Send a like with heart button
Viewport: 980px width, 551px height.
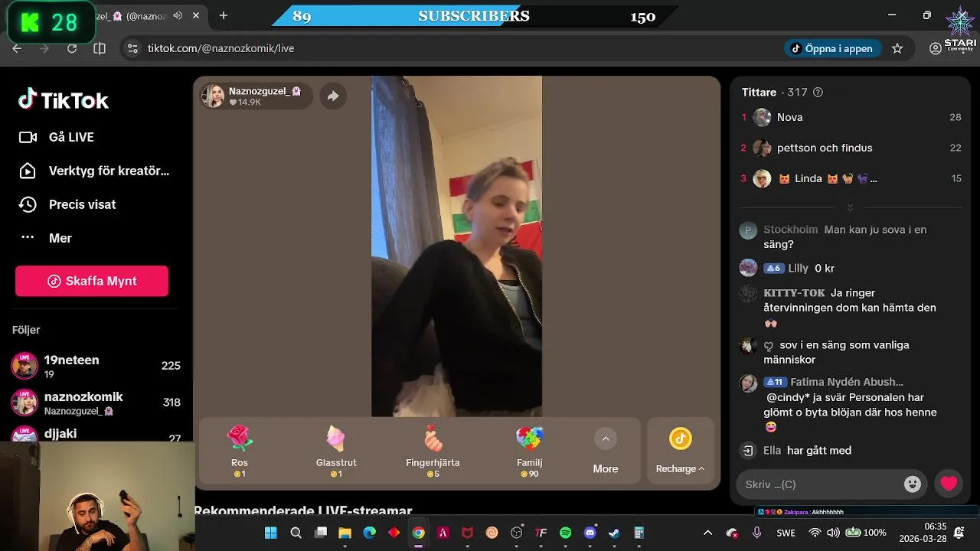[x=949, y=484]
